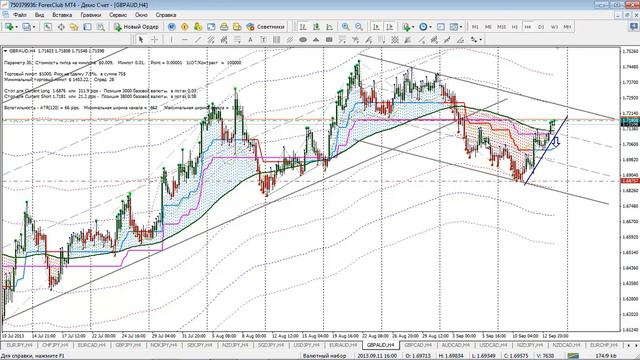Draw a vertical line tool
This screenshot has width=640, height=360.
(x=171, y=40)
